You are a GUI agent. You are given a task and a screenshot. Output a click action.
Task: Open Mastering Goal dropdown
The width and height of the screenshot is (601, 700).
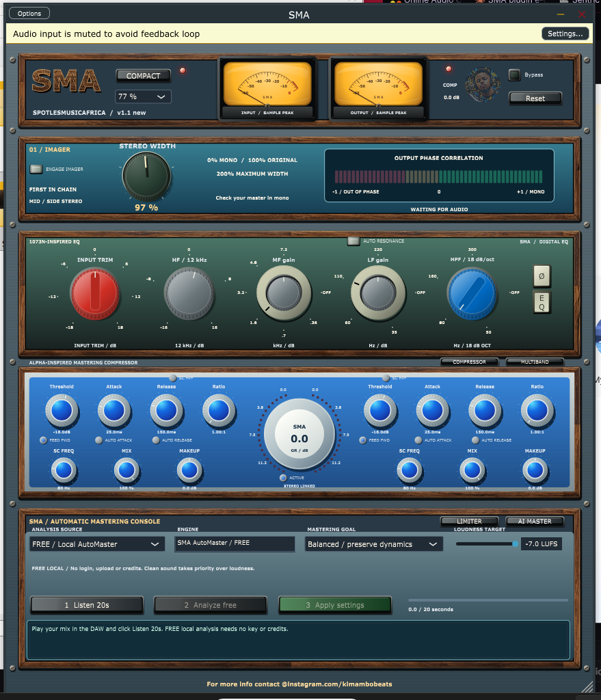[374, 544]
